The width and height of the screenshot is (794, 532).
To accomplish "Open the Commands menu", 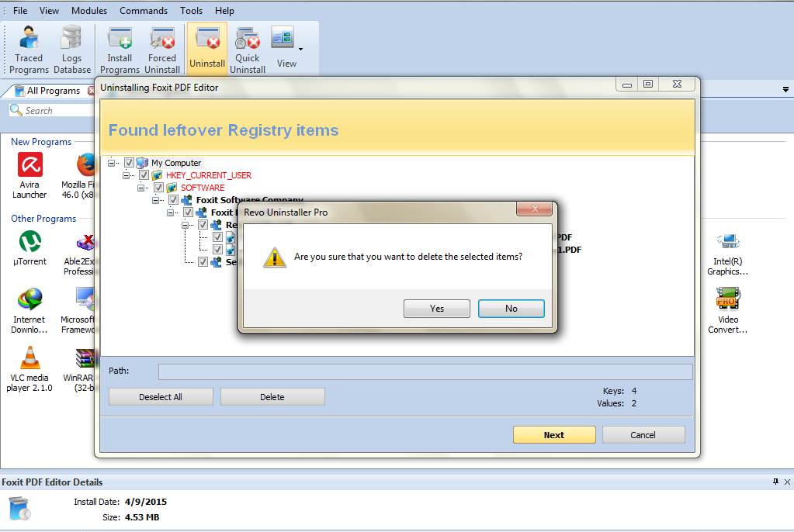I will 144,11.
